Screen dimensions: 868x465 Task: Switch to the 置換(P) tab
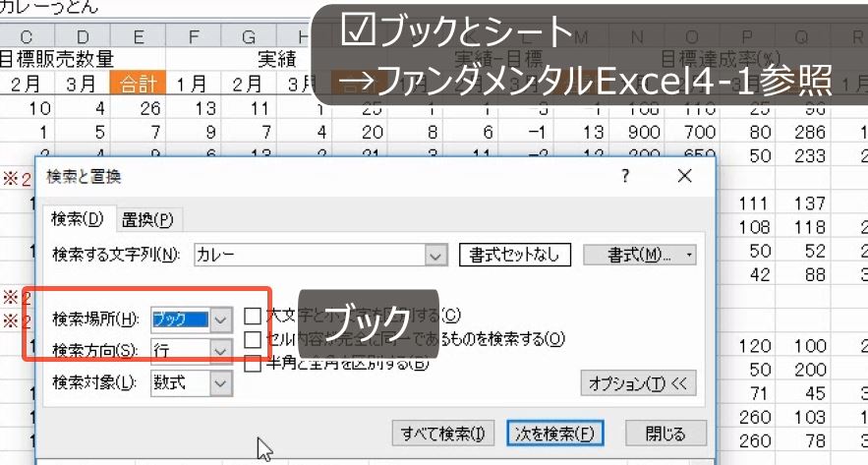coord(147,220)
